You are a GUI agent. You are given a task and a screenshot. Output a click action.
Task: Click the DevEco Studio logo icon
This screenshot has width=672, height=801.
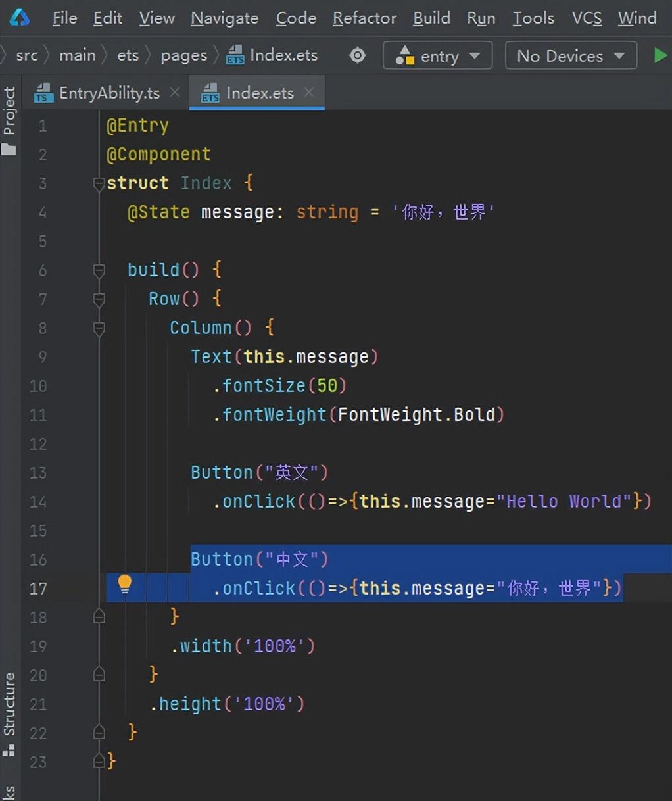20,18
